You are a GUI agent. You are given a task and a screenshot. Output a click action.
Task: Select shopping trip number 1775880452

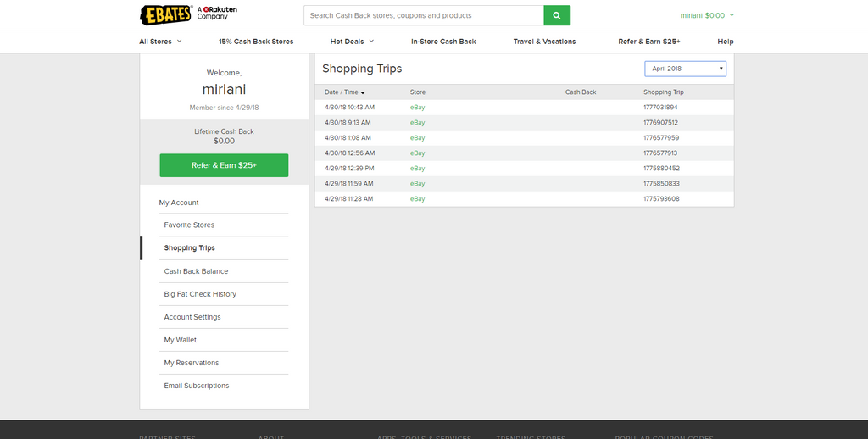(x=661, y=169)
